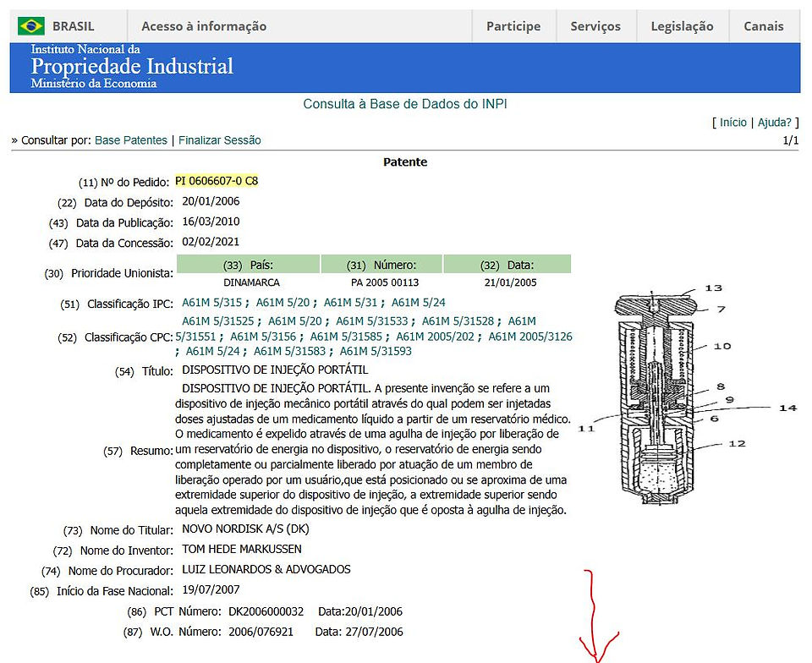Viewport: 812px width, 663px height.
Task: Open Acesso à informação menu
Action: [x=204, y=26]
